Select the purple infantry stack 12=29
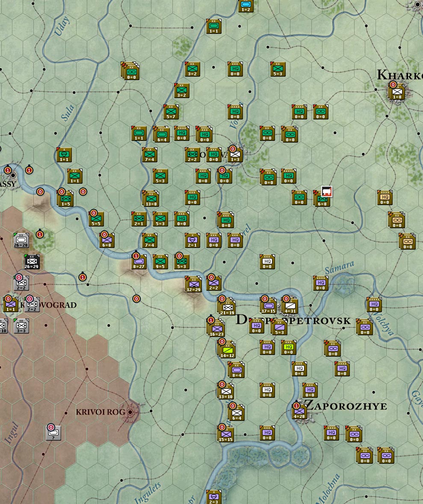The height and width of the screenshot is (504, 423). click(193, 284)
